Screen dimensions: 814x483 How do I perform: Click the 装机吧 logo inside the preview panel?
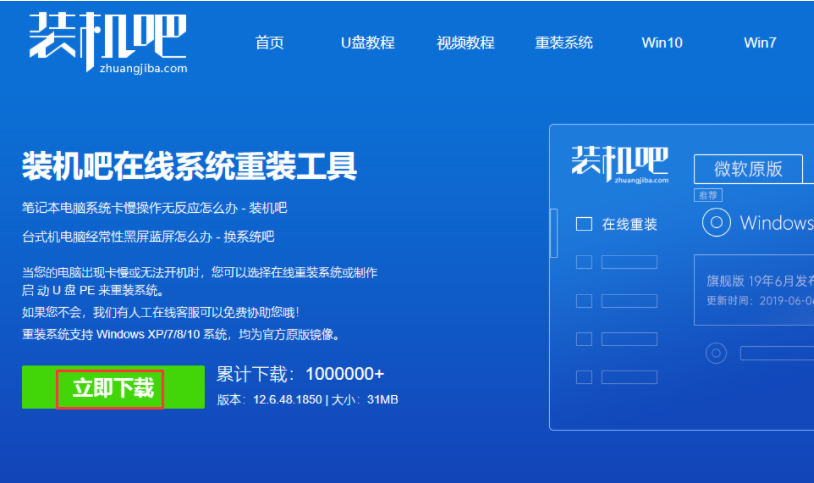[x=619, y=164]
